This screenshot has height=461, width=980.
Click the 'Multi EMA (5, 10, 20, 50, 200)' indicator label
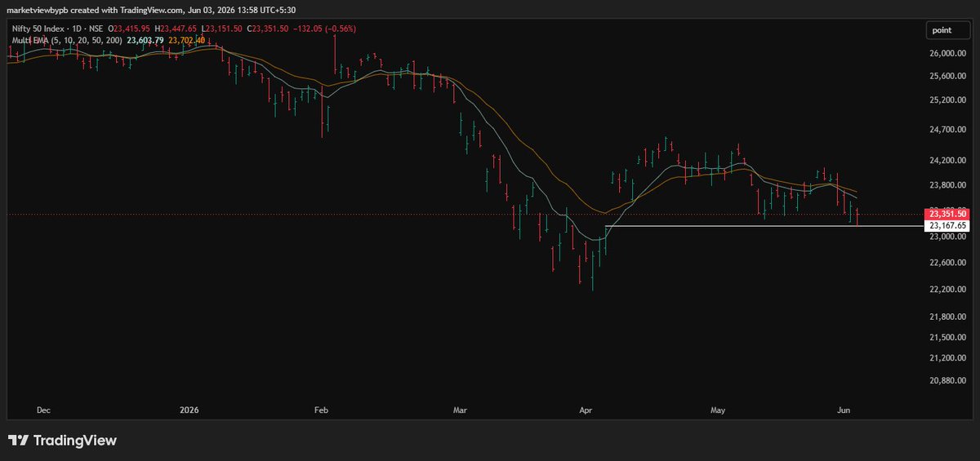pyautogui.click(x=65, y=39)
